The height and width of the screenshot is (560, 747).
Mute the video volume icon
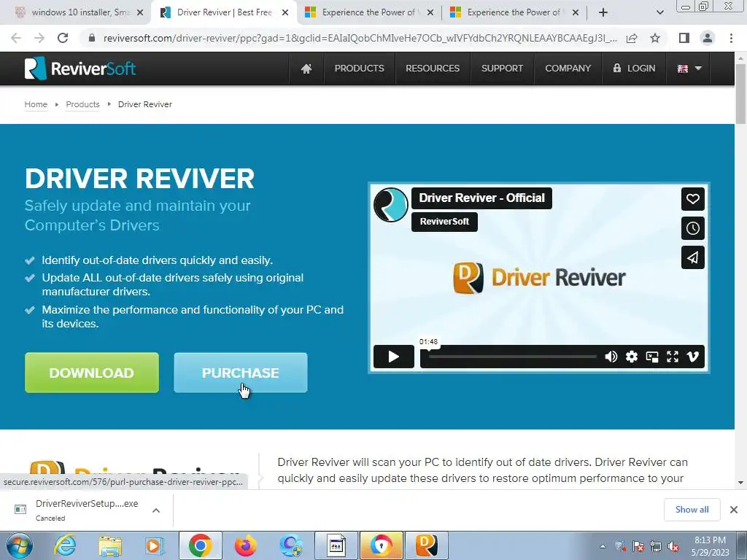(x=611, y=357)
